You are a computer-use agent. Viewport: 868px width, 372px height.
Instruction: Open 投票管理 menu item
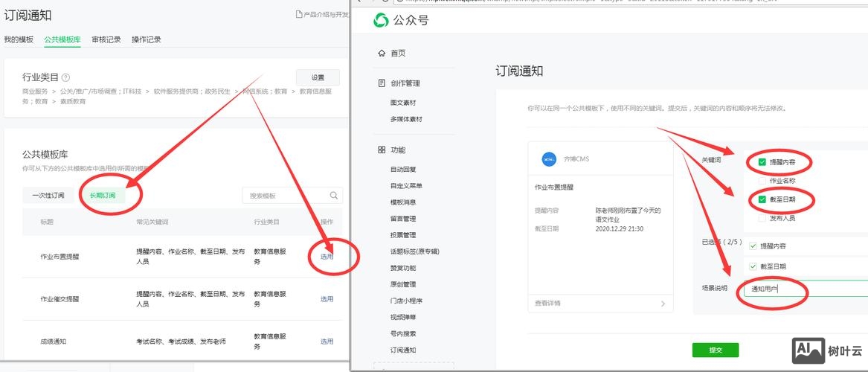[x=403, y=235]
